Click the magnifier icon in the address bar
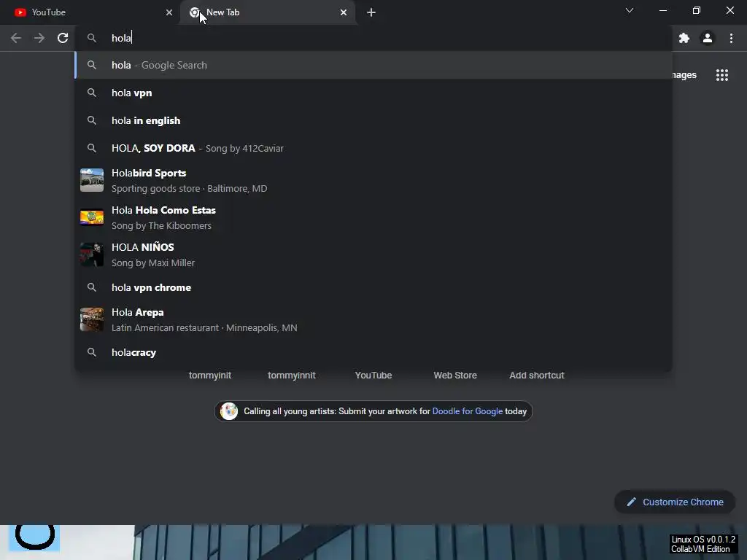 click(x=92, y=38)
